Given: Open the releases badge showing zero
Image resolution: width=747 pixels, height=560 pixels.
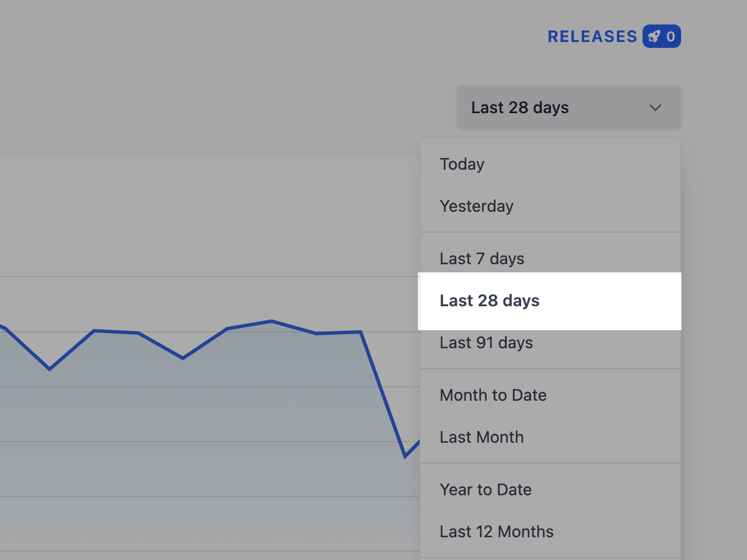Looking at the screenshot, I should [661, 36].
